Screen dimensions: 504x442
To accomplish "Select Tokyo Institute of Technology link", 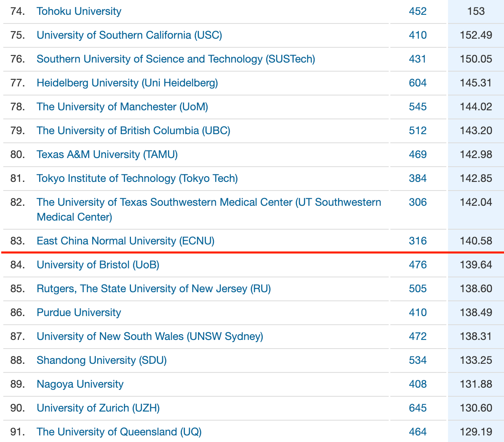I will click(x=137, y=178).
